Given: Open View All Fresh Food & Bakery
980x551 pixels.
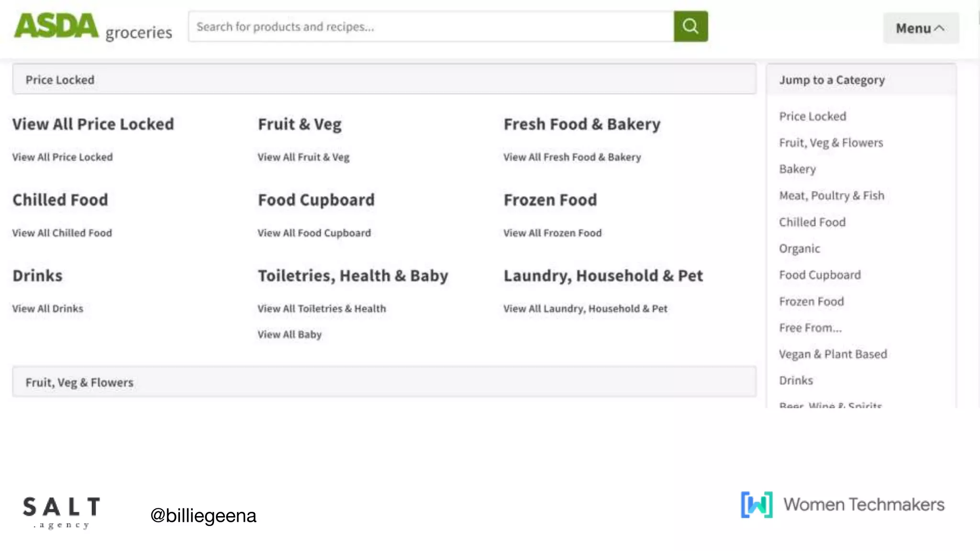Looking at the screenshot, I should 572,157.
